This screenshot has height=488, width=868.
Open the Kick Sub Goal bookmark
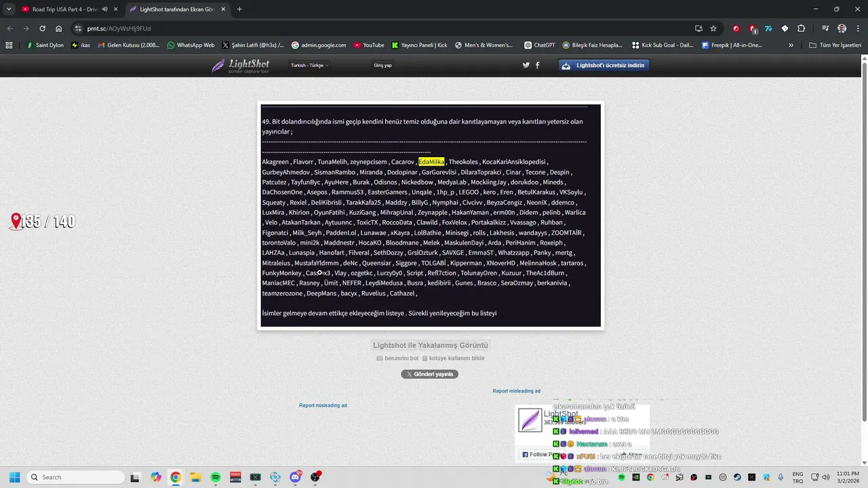tap(663, 45)
